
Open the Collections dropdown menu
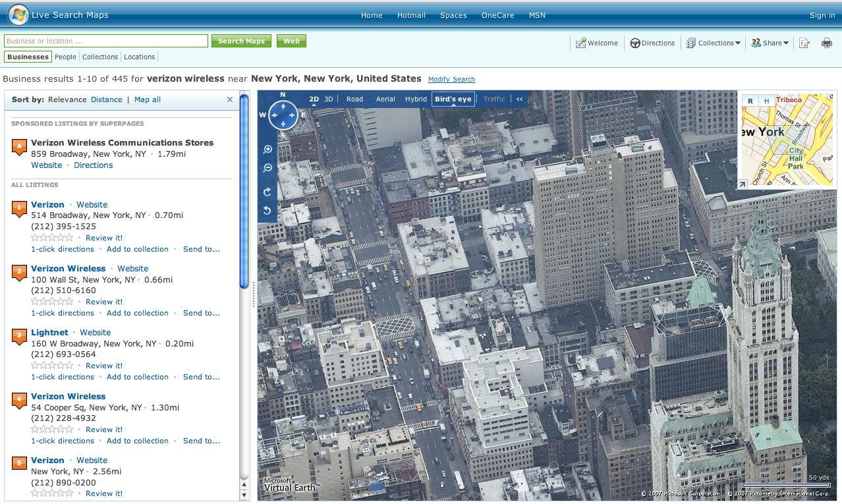714,43
